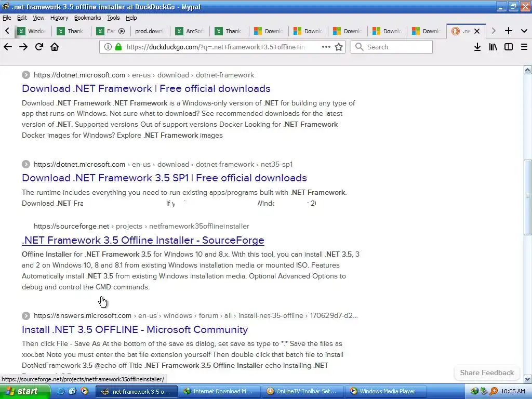
Task: Open the downloads arrow icon
Action: click(x=477, y=47)
